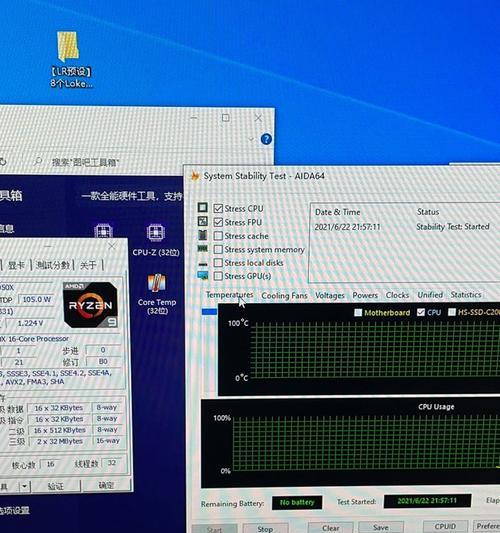Click the Stress GPU(s) monitor icon
Image resolution: width=500 pixels, height=533 pixels.
pos(203,275)
